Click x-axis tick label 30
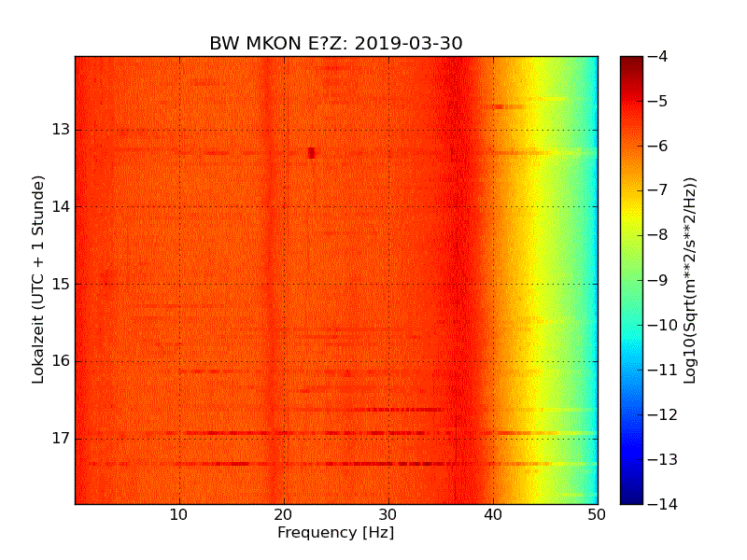 pyautogui.click(x=388, y=515)
